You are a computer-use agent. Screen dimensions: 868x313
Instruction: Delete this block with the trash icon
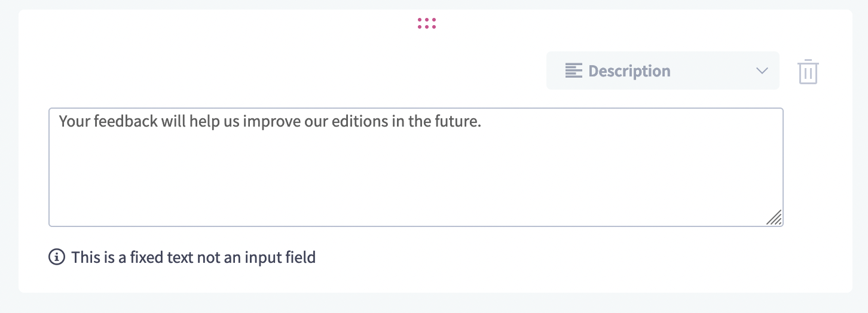point(808,72)
